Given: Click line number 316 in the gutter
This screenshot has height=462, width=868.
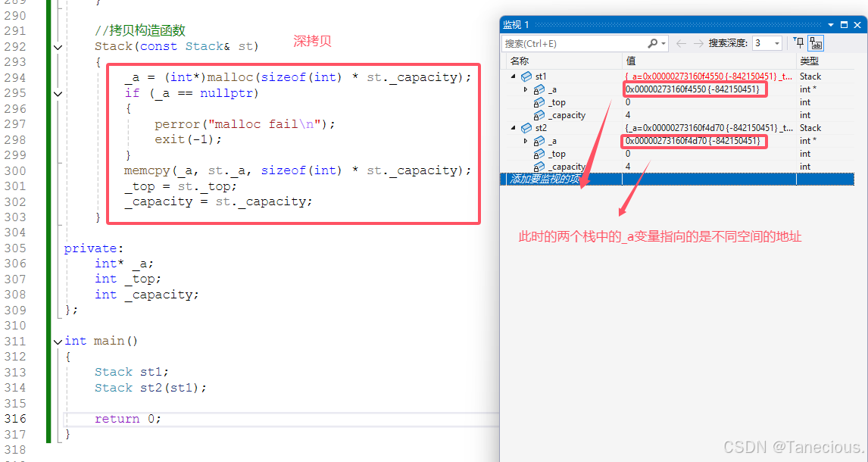Looking at the screenshot, I should 15,419.
